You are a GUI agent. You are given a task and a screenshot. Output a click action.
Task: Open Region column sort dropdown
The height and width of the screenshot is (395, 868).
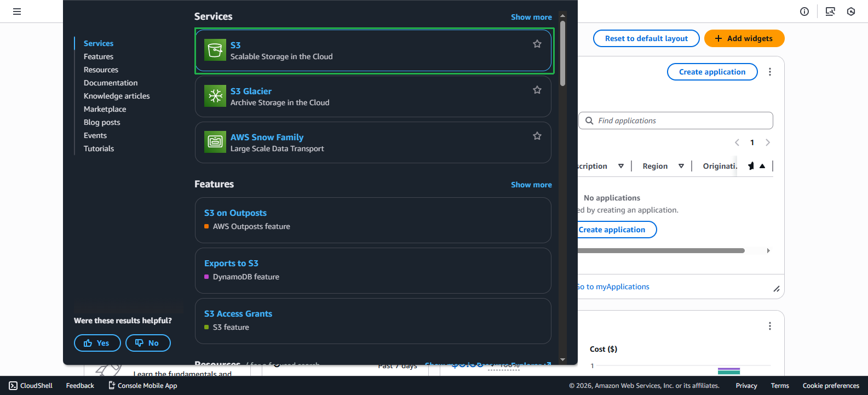(681, 166)
